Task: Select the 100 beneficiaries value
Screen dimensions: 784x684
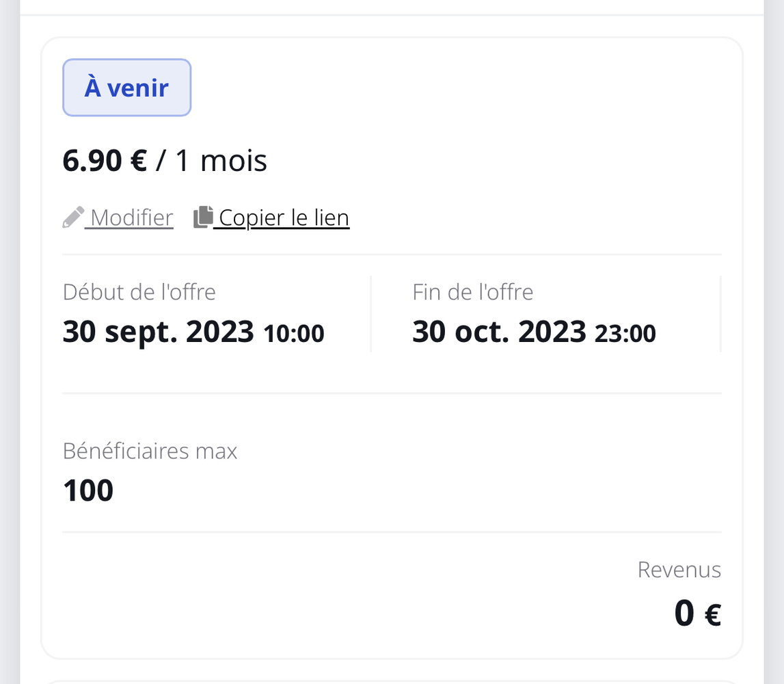Action: [88, 490]
